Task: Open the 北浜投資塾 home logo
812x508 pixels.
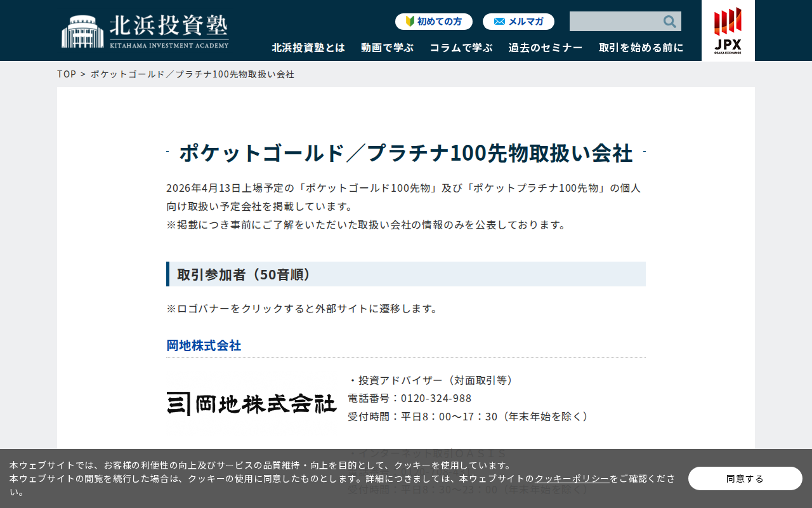Action: (145, 31)
